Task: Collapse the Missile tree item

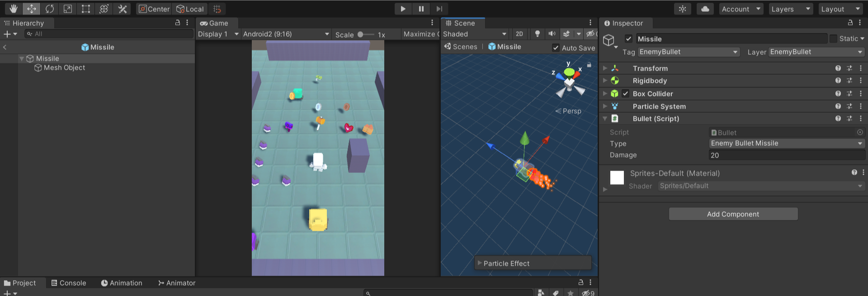Action: click(21, 58)
